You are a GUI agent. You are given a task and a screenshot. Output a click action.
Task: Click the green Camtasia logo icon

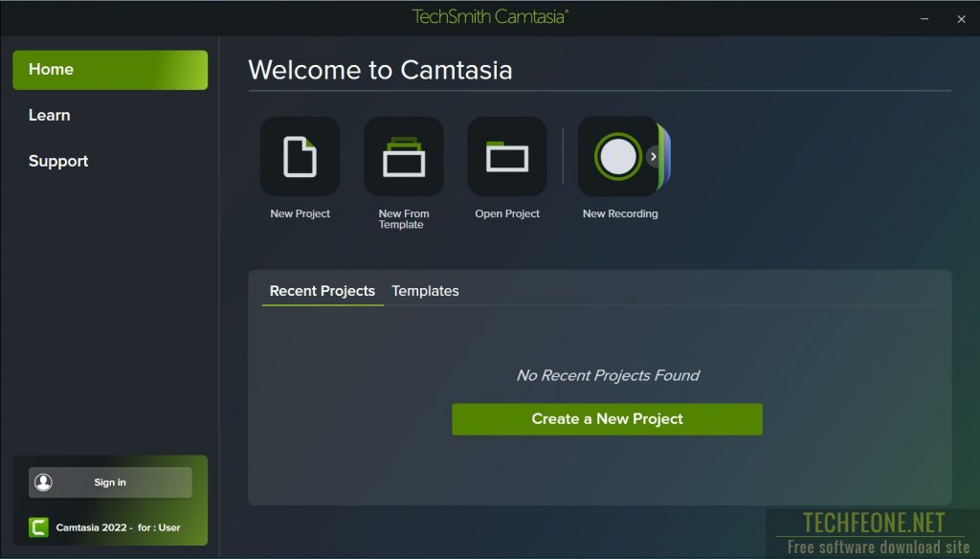[x=38, y=527]
